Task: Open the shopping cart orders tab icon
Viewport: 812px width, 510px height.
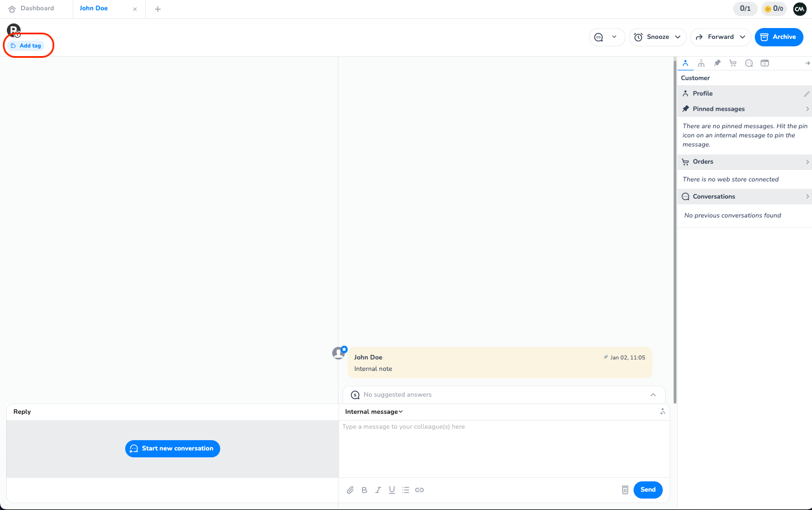Action: click(x=733, y=63)
